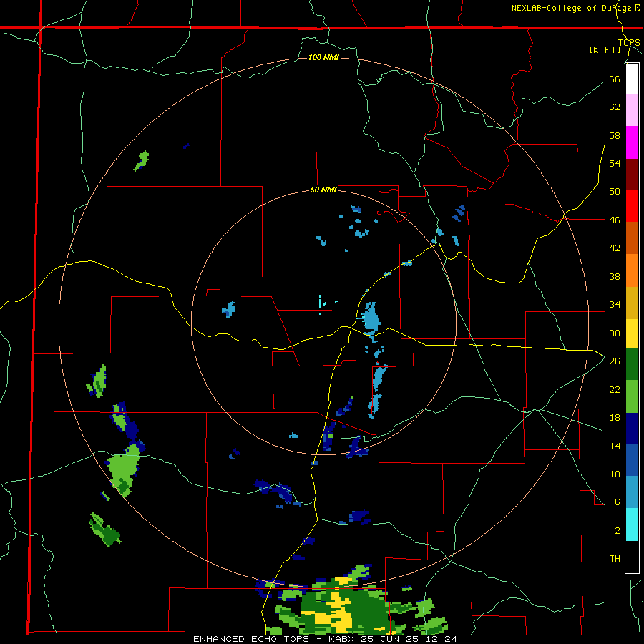Select legend value 30
The width and height of the screenshot is (644, 644).
tap(615, 333)
